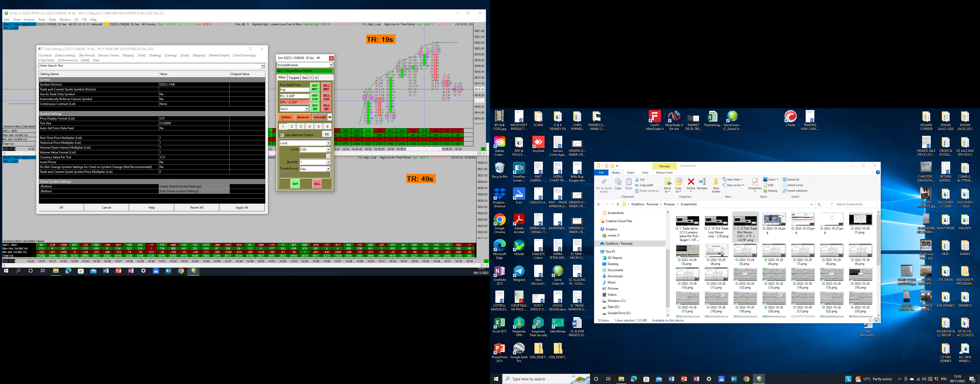
Task: Switch Explorer to details view layout
Action: 871,320
